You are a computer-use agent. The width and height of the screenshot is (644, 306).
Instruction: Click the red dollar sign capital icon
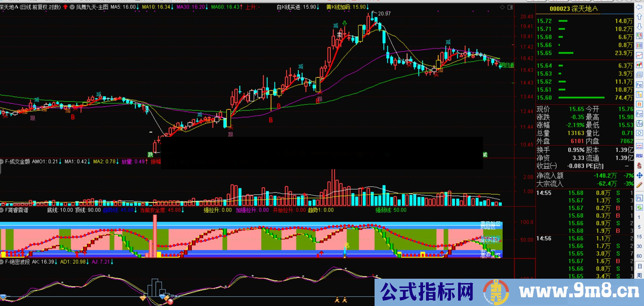[639, 165]
